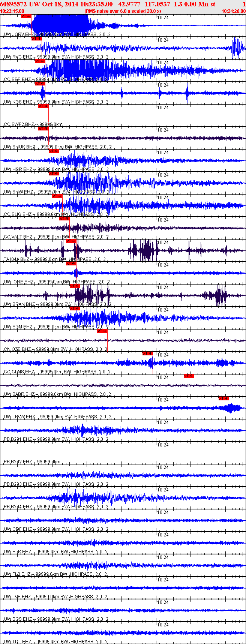Click the late burst on UW.RVC waveform
The height and width of the screenshot is (644, 246).
(237, 48)
